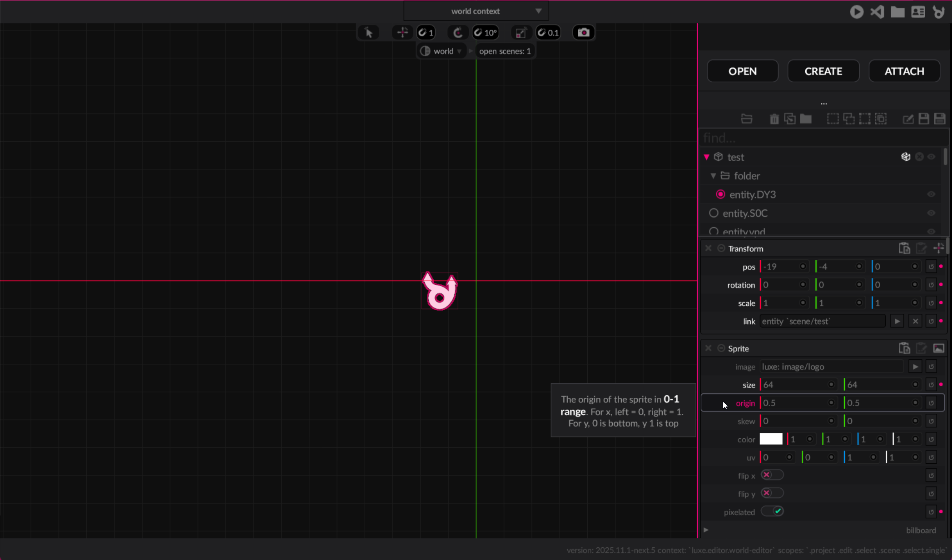This screenshot has width=952, height=560.
Task: Activate the rotate tool
Action: (x=457, y=33)
